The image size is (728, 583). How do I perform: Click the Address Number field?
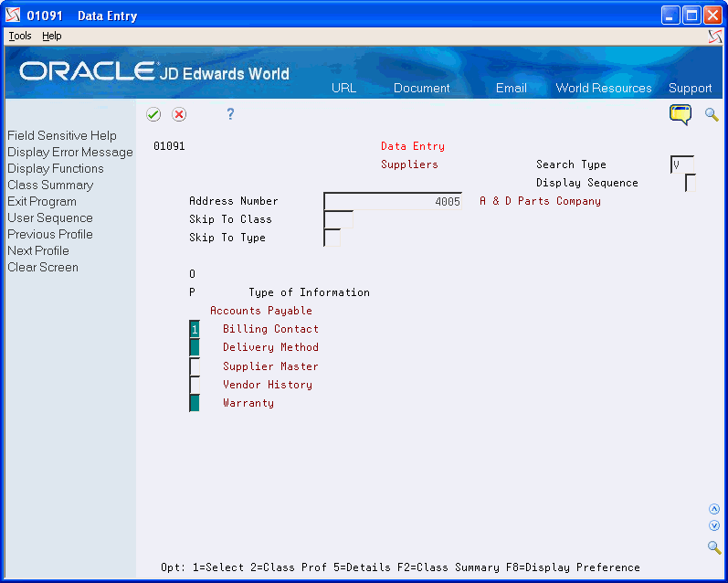pos(393,201)
